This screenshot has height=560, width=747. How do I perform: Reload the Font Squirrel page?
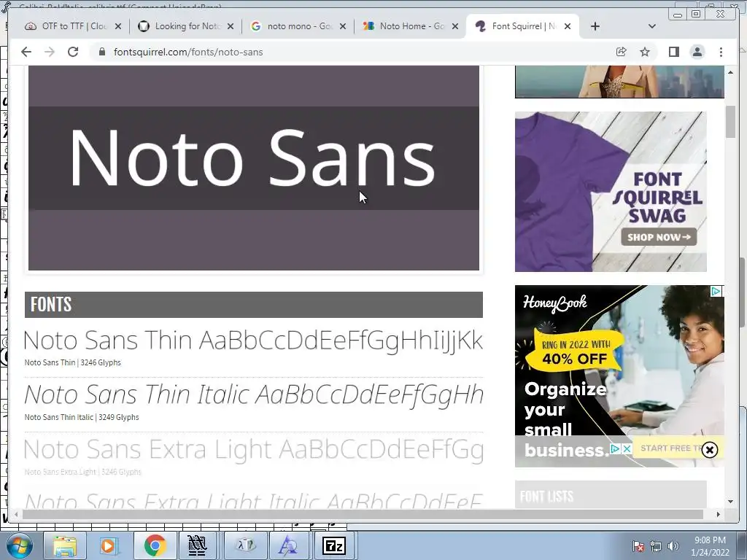73,52
